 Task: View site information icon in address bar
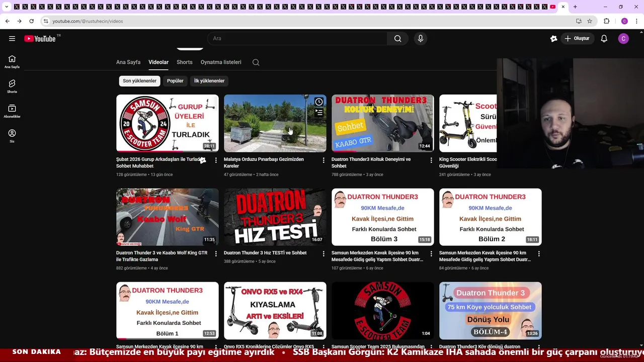tap(46, 21)
